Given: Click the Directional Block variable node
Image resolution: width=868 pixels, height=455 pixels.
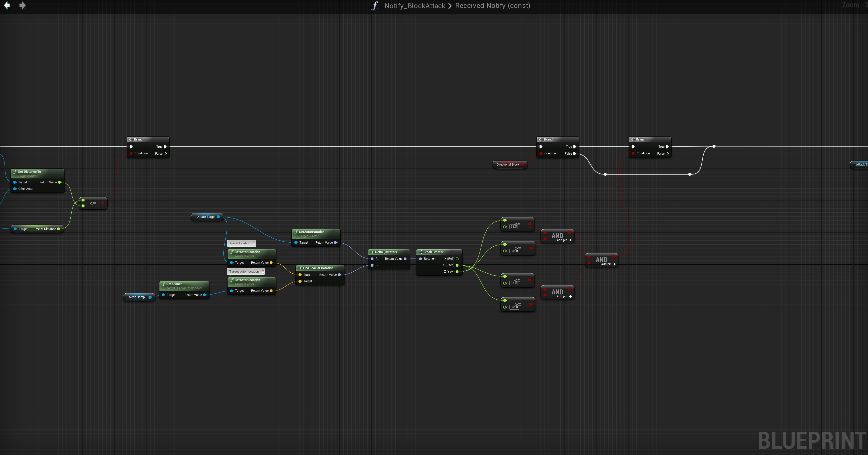Looking at the screenshot, I should pos(508,164).
